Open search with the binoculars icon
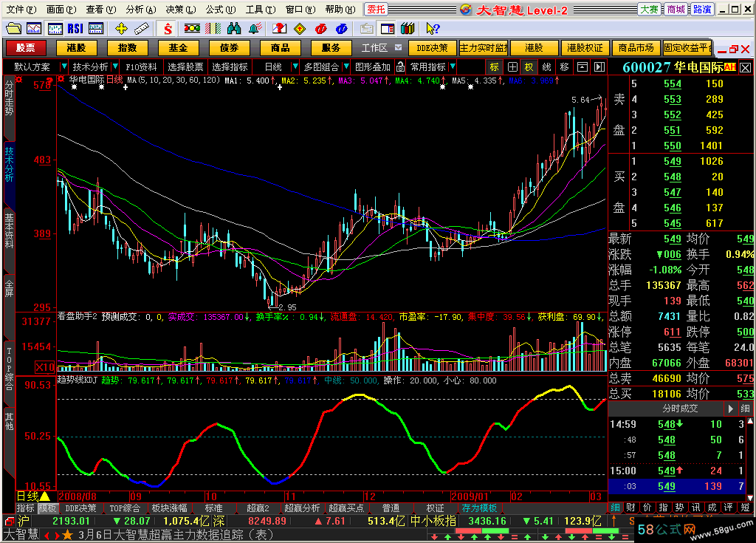Screen dimensions: 756x543 [234, 29]
